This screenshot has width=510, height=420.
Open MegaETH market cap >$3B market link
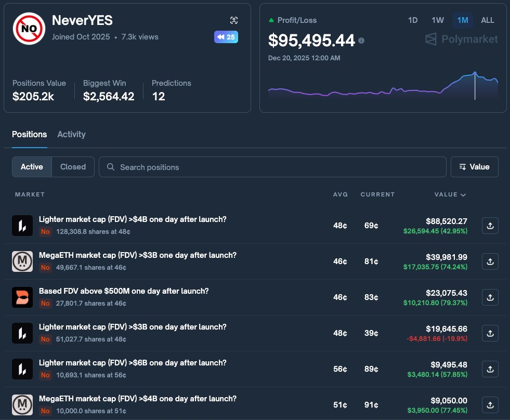[x=138, y=255]
